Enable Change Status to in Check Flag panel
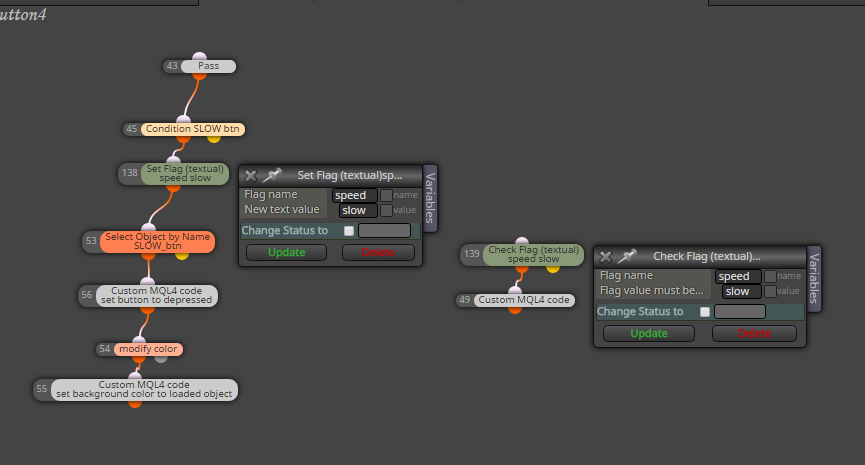The image size is (865, 465). tap(704, 312)
